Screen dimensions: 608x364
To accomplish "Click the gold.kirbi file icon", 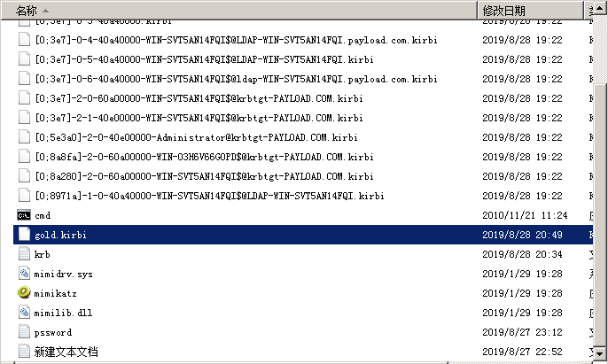I will click(24, 235).
